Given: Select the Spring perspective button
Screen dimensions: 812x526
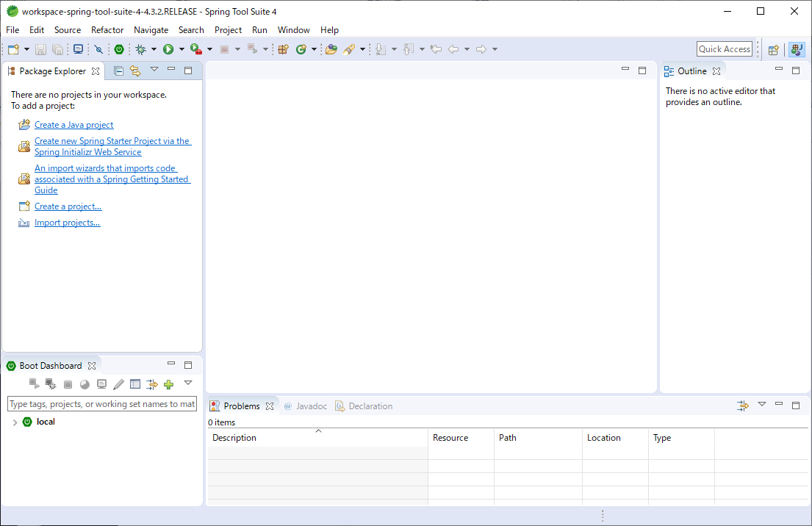Looking at the screenshot, I should click(797, 50).
